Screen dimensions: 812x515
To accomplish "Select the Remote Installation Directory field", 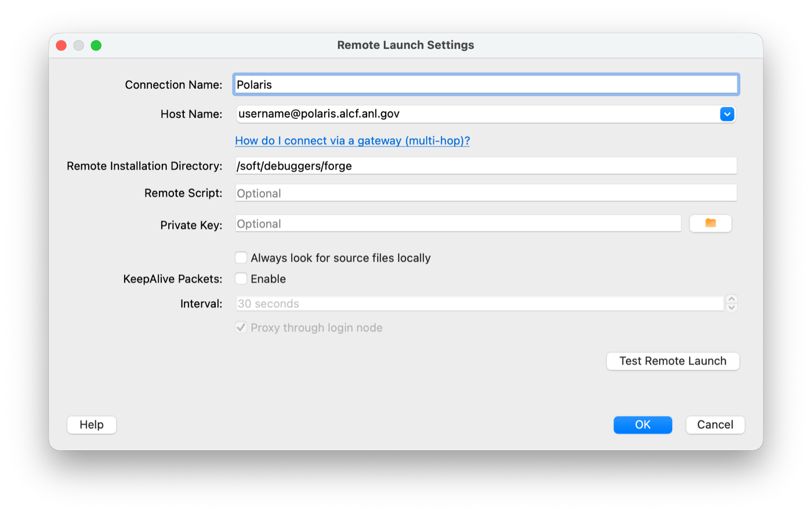I will coord(486,166).
